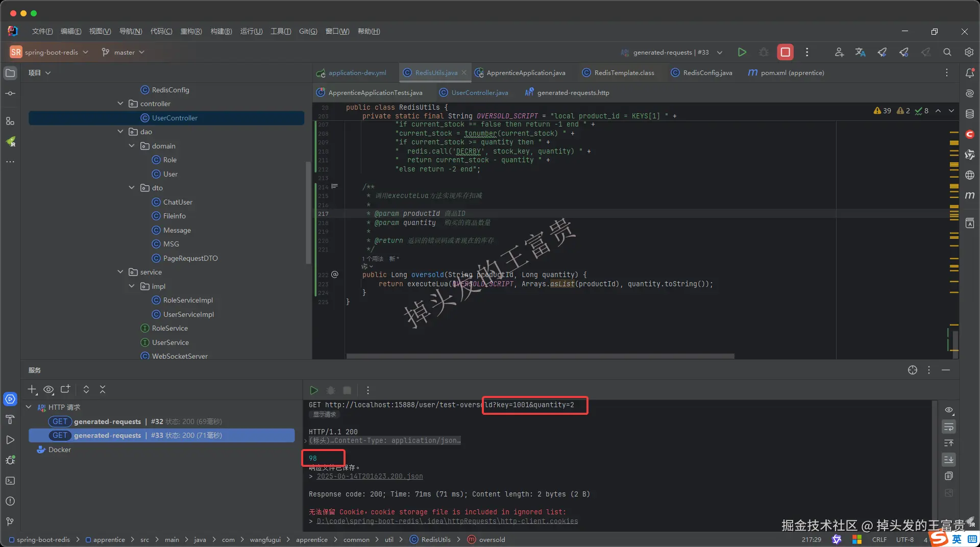Image resolution: width=980 pixels, height=547 pixels.
Task: Click the 显示请求 button
Action: coord(325,414)
